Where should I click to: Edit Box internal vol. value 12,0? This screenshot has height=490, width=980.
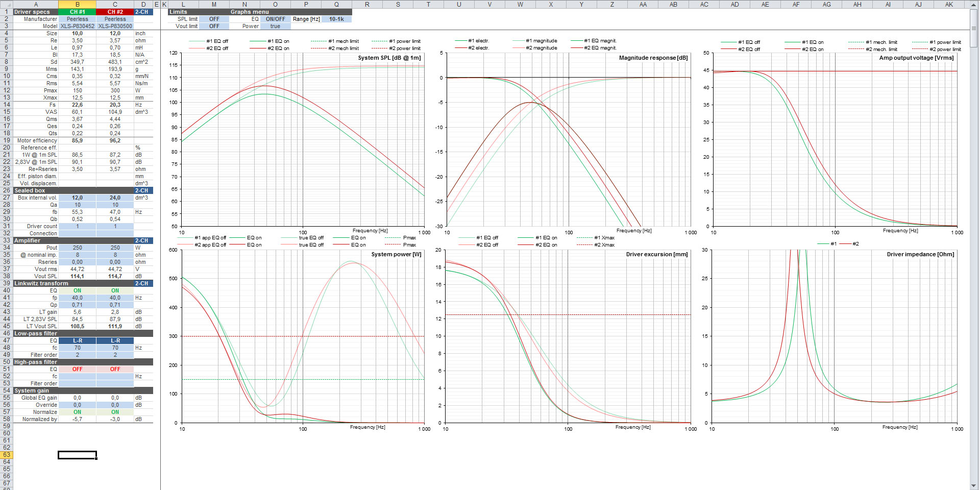tap(77, 198)
